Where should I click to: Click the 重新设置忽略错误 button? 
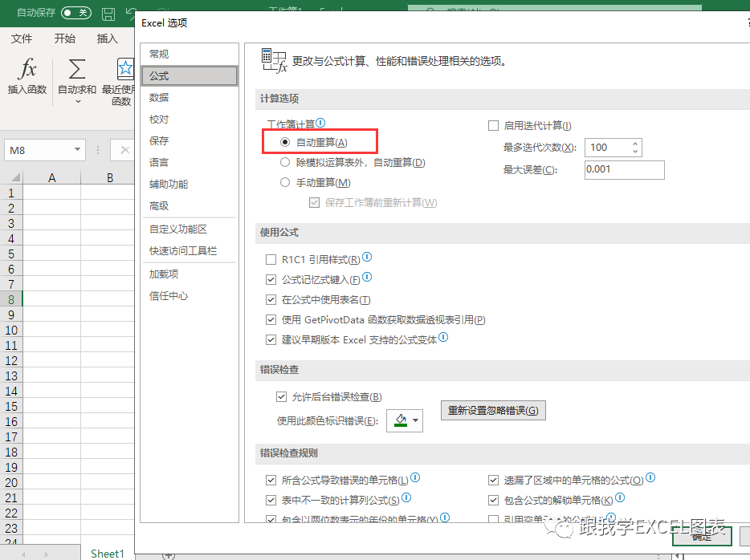click(x=493, y=411)
